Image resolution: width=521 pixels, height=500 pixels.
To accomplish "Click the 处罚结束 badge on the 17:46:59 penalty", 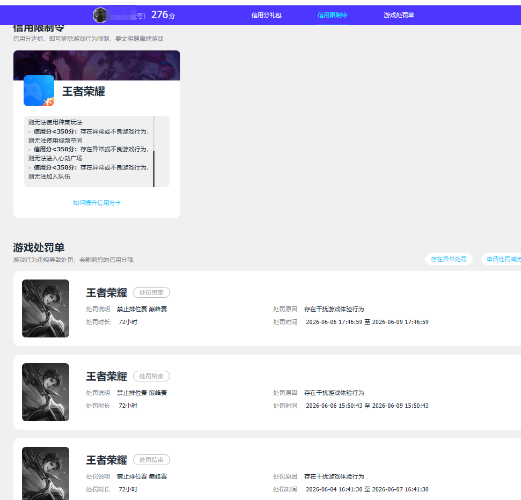I will [151, 292].
